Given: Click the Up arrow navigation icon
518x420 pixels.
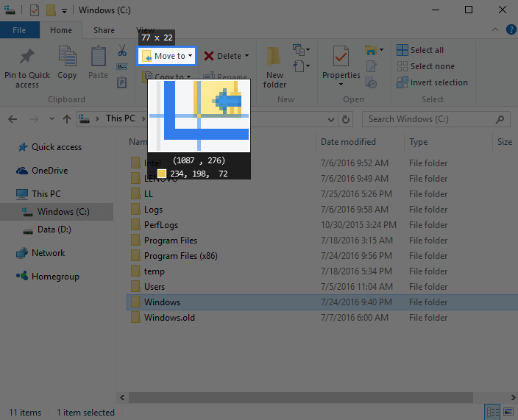Looking at the screenshot, I should (x=67, y=119).
